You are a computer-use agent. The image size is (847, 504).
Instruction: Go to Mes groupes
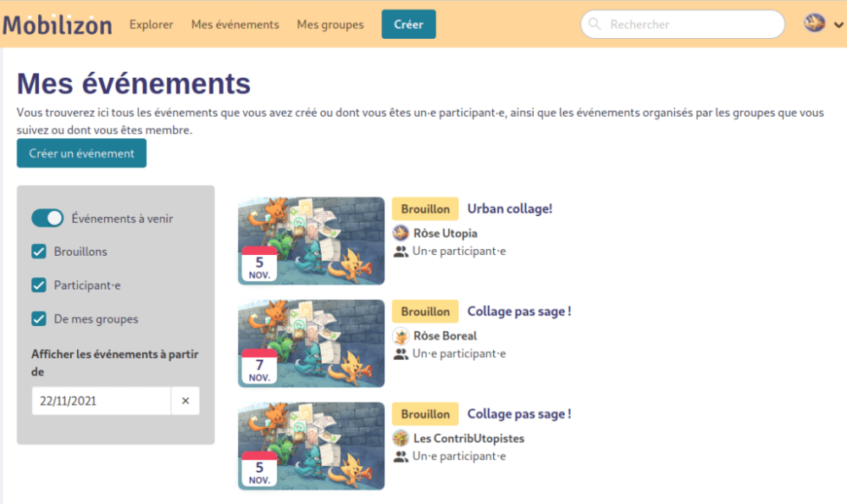coord(330,25)
